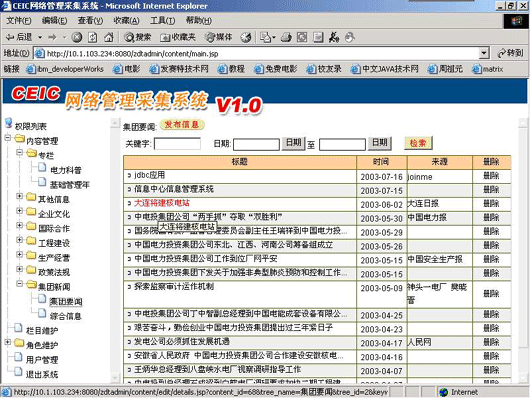Click 退出系统 to log out
This screenshot has height=398, width=530.
[42, 374]
